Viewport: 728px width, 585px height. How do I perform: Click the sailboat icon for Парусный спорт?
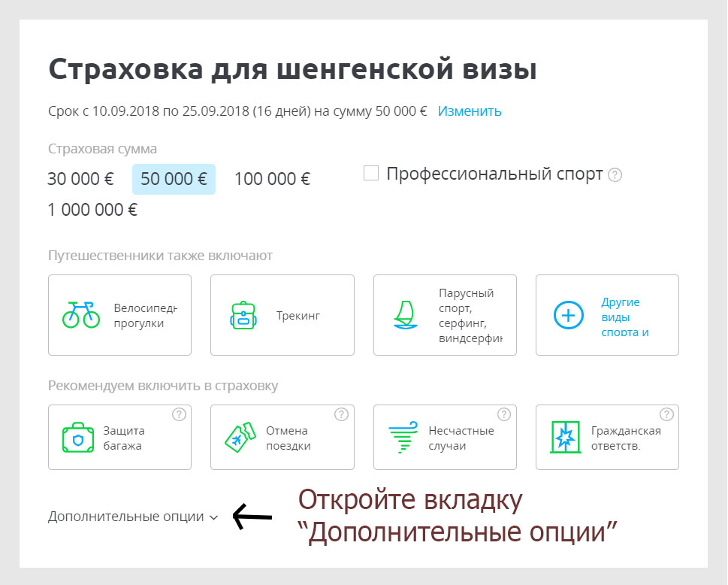pyautogui.click(x=405, y=315)
